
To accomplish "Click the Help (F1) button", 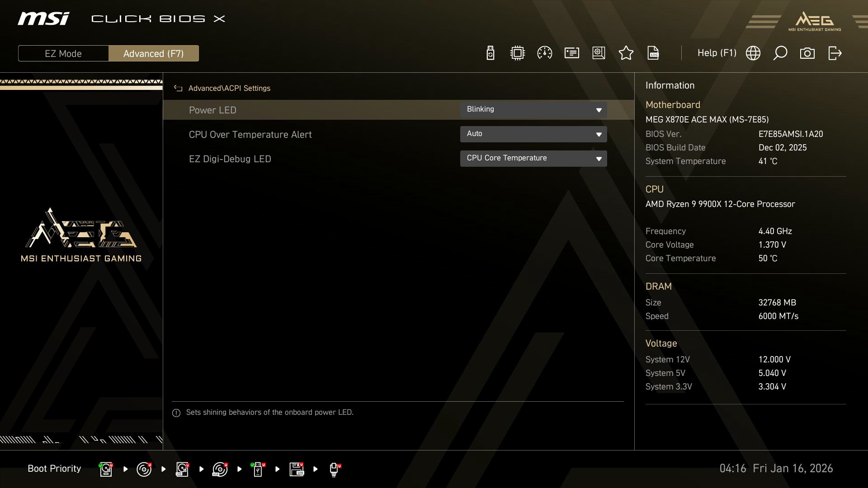I will pyautogui.click(x=717, y=53).
